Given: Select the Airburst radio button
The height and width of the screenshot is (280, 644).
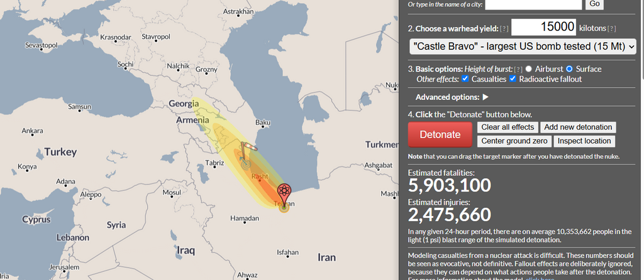Looking at the screenshot, I should pyautogui.click(x=529, y=69).
